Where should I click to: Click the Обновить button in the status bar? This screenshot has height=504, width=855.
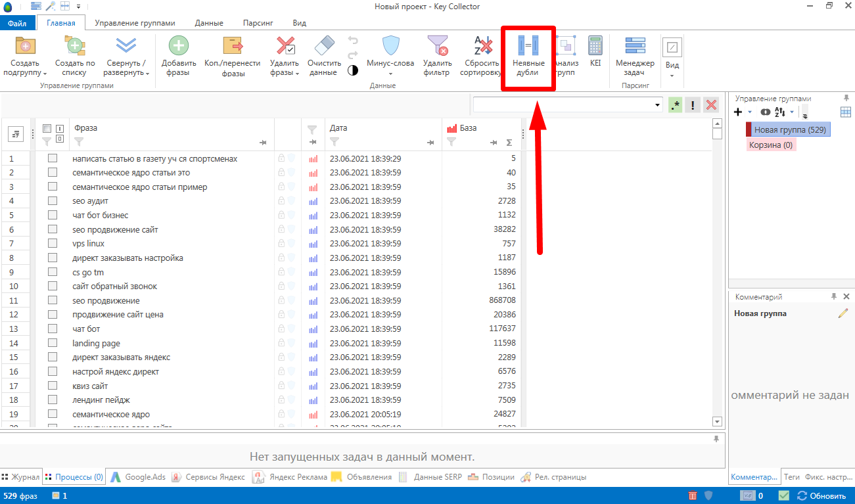coord(822,496)
